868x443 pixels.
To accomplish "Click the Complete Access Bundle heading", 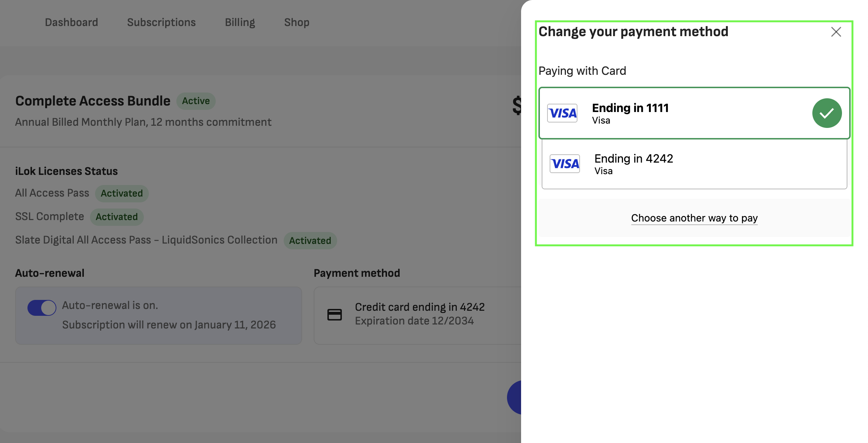I will (x=93, y=101).
